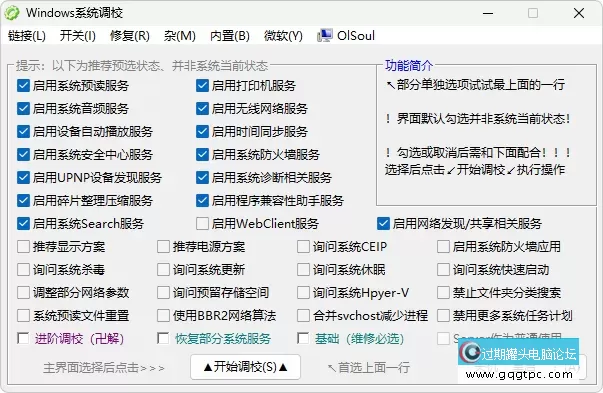Uncheck 启用网络发现/共享相关服务
The image size is (603, 393).
383,223
